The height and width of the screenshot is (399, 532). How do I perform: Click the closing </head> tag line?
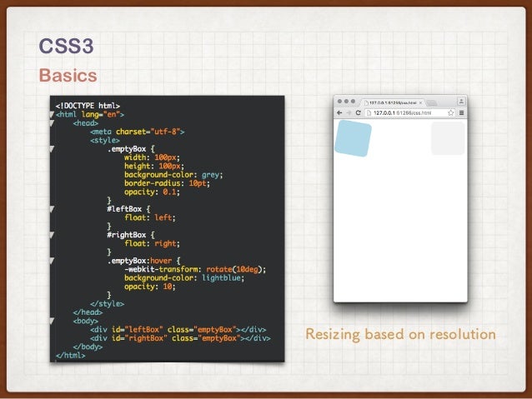point(88,312)
